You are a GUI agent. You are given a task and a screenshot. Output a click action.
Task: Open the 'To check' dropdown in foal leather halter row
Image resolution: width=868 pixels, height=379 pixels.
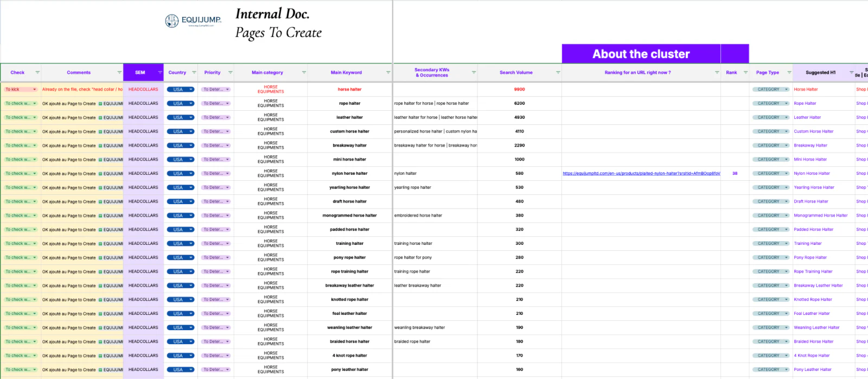click(21, 313)
